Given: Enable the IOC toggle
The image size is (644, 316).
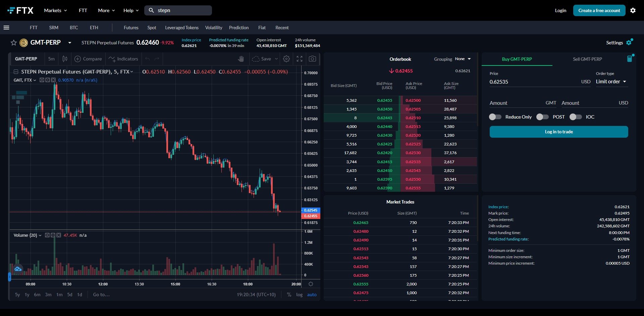Looking at the screenshot, I should click(x=576, y=117).
